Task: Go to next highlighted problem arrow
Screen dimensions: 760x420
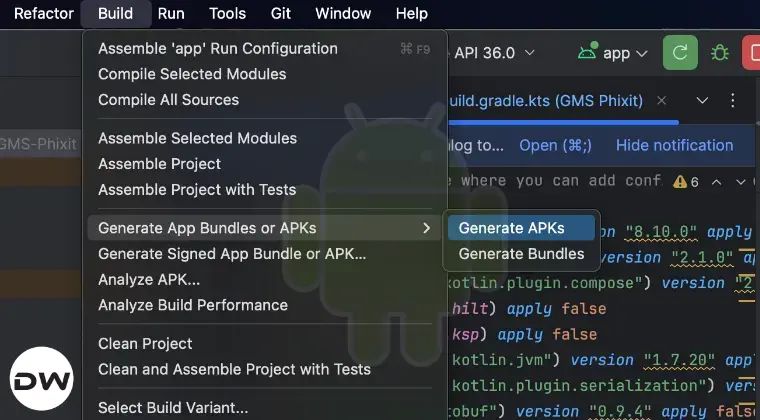Action: tap(741, 182)
